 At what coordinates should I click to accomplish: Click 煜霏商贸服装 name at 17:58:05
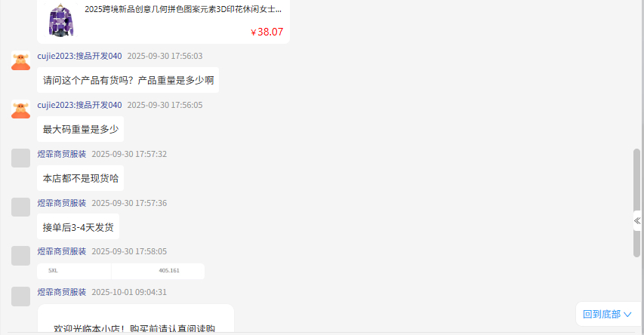(62, 251)
